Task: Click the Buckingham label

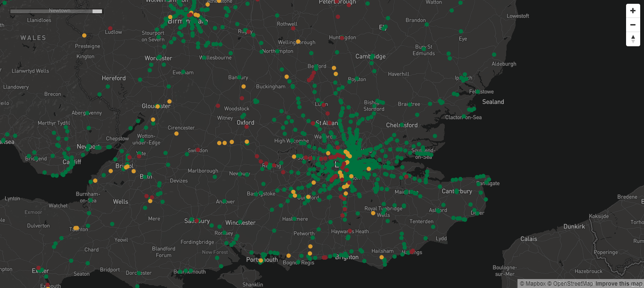Action: click(x=271, y=86)
